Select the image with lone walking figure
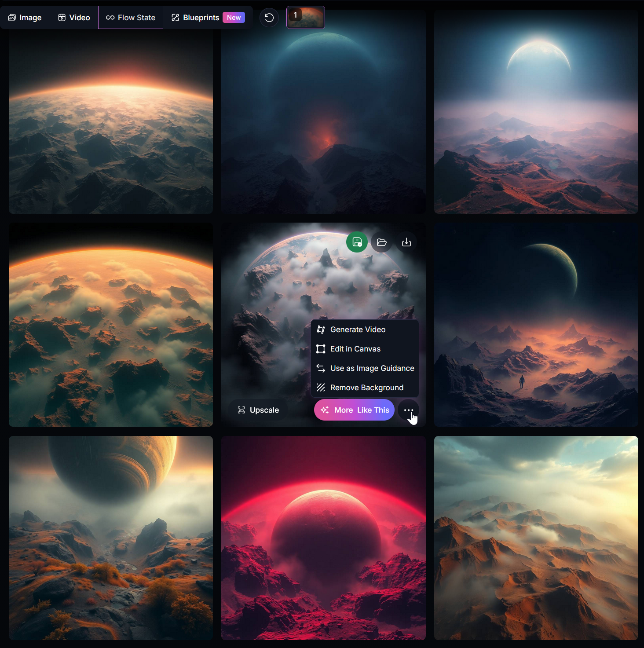This screenshot has height=648, width=644. coord(536,325)
